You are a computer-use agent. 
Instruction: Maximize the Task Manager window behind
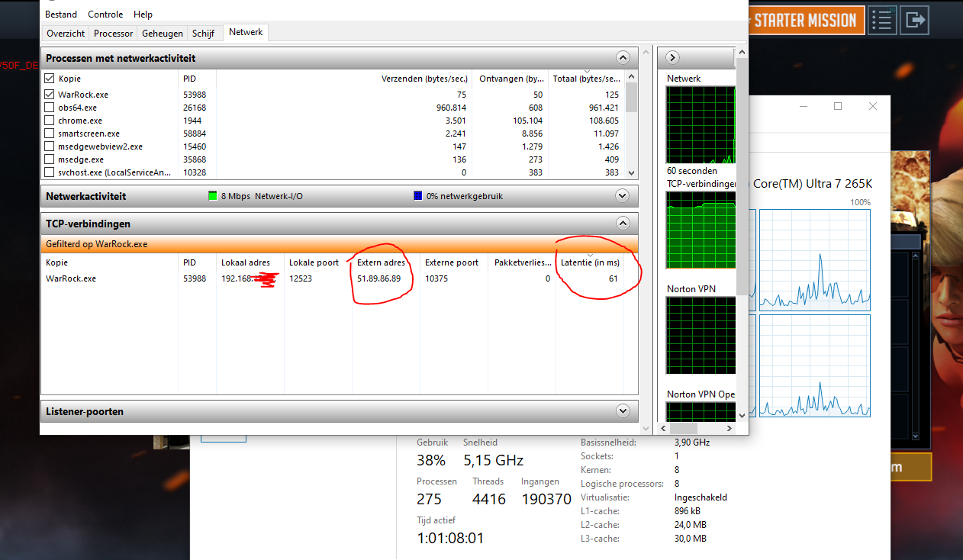pos(838,107)
